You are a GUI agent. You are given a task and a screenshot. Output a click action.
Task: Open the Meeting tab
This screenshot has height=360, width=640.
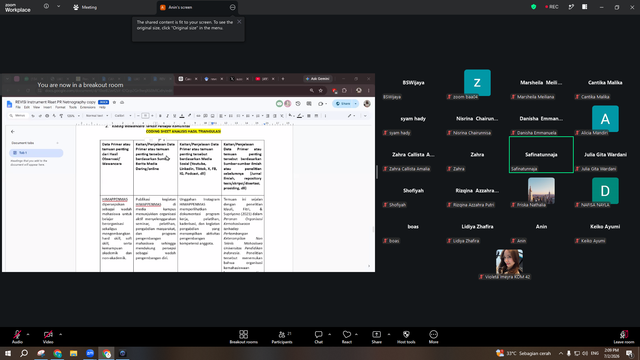(85, 7)
